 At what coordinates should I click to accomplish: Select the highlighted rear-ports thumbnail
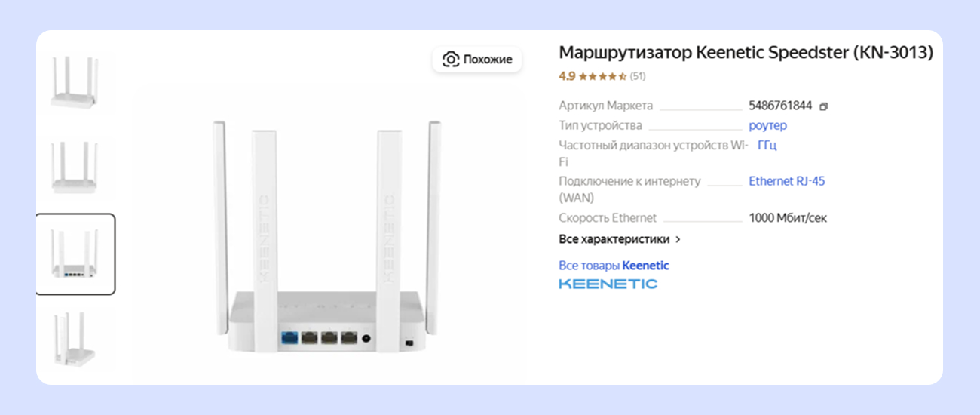[75, 254]
